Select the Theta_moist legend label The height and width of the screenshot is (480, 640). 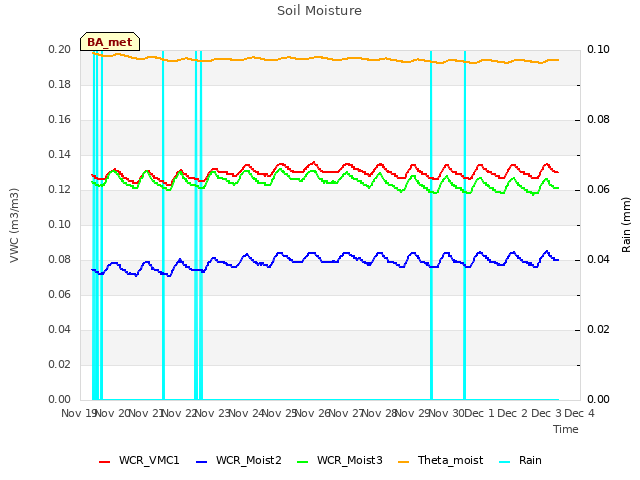[x=450, y=460]
